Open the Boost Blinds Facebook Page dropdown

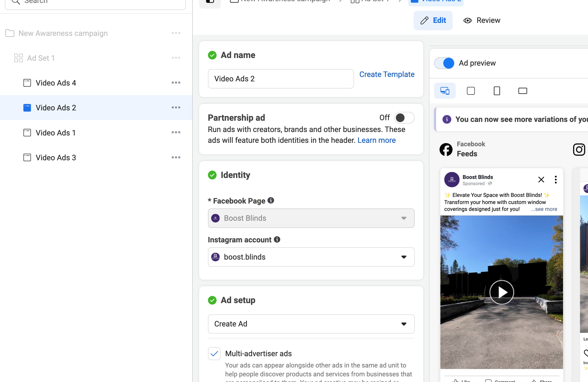(x=311, y=218)
